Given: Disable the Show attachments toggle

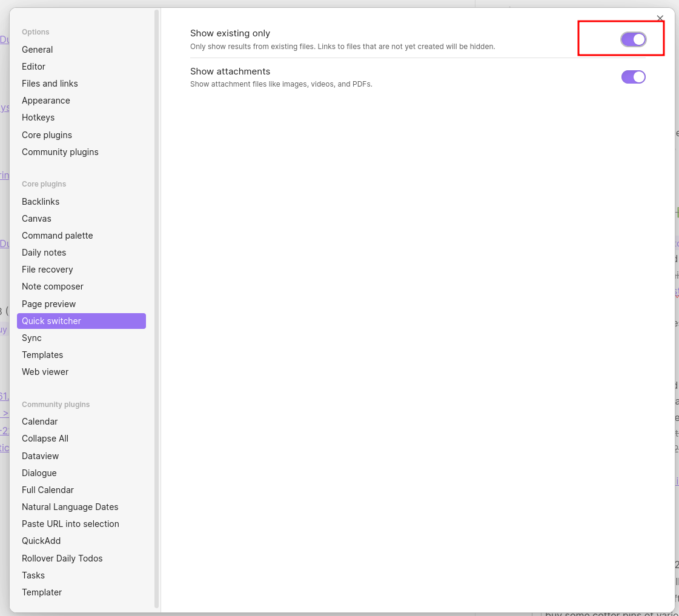Looking at the screenshot, I should [x=633, y=77].
